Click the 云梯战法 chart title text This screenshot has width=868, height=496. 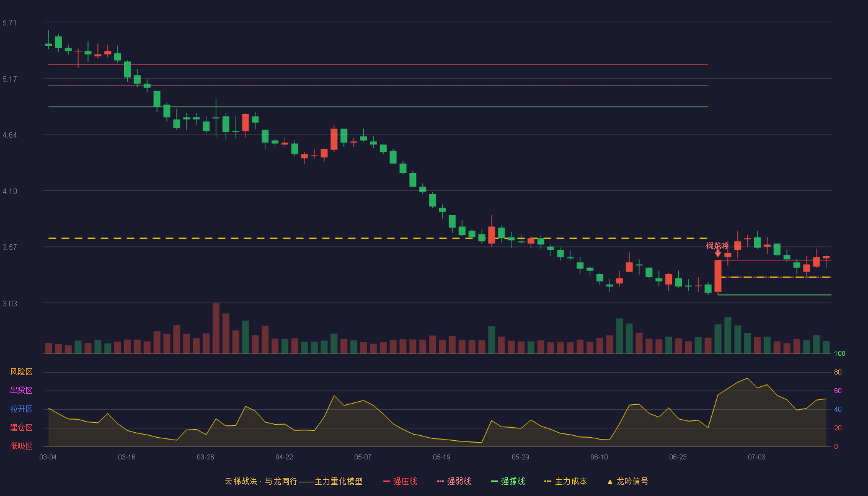[x=241, y=481]
